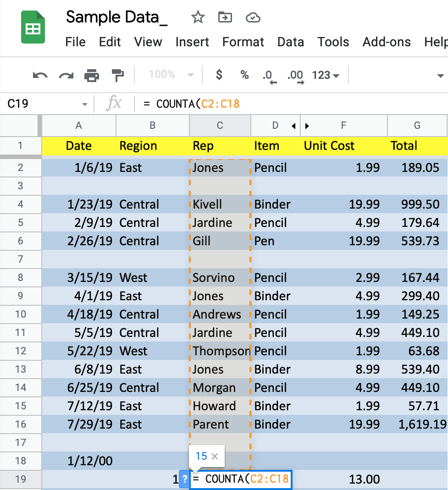Check the cloud save status icon
Image resolution: width=448 pixels, height=490 pixels.
253,17
